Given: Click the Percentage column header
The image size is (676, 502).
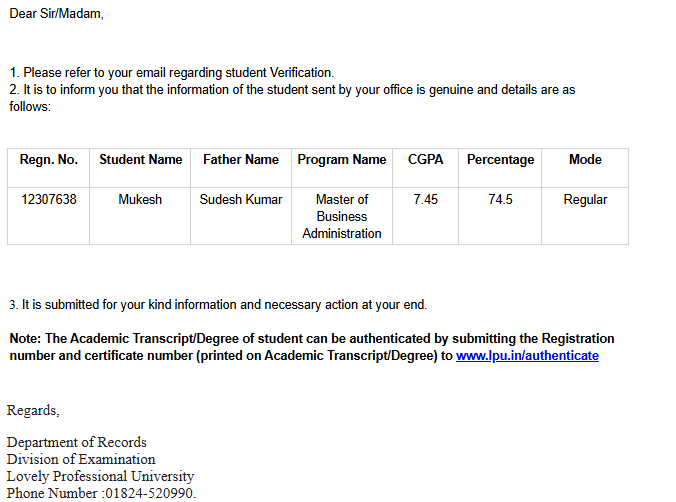Looking at the screenshot, I should pos(500,159).
